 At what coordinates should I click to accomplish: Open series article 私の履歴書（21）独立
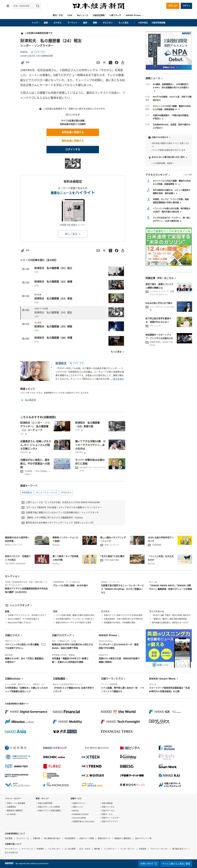pyautogui.click(x=53, y=268)
